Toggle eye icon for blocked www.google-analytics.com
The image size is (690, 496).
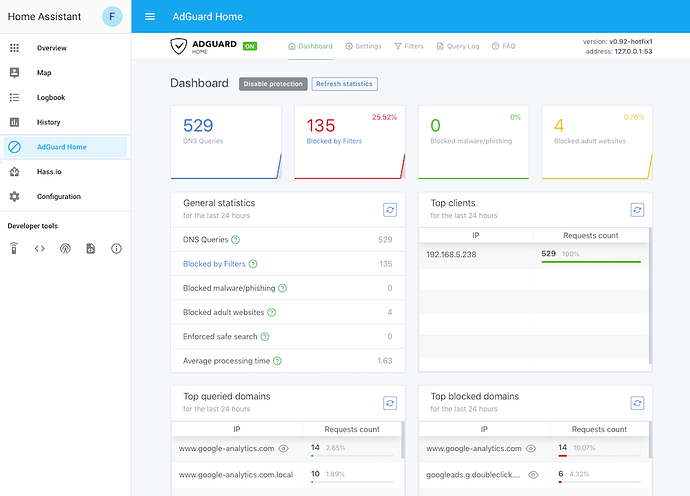(x=531, y=448)
